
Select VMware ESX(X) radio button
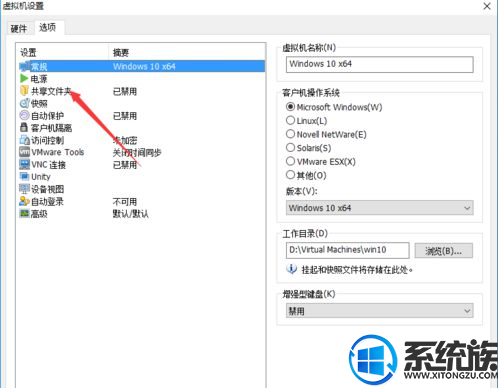(x=290, y=161)
